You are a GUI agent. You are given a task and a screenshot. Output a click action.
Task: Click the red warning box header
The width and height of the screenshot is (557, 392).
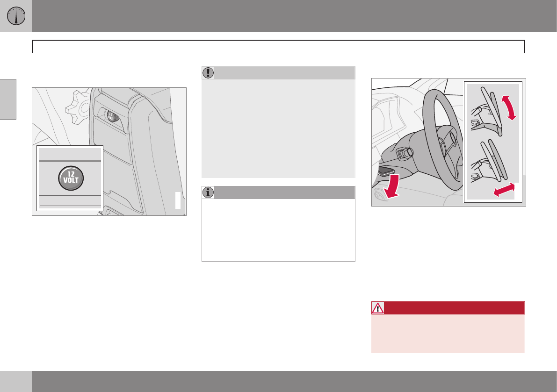click(448, 308)
